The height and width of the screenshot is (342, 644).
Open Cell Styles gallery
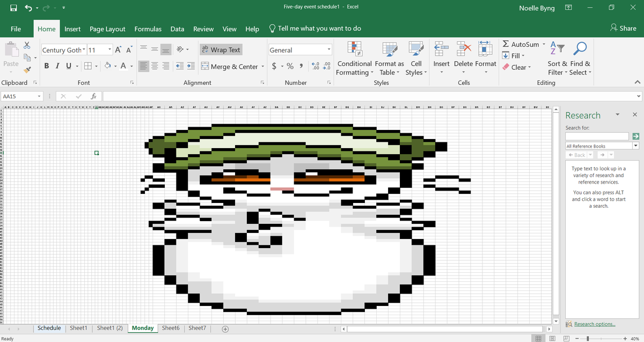(x=416, y=59)
